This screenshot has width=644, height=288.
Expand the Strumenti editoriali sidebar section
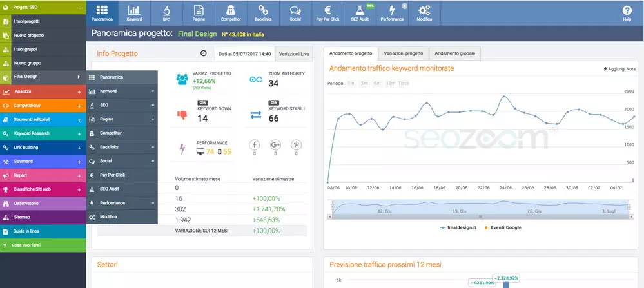[x=79, y=120]
